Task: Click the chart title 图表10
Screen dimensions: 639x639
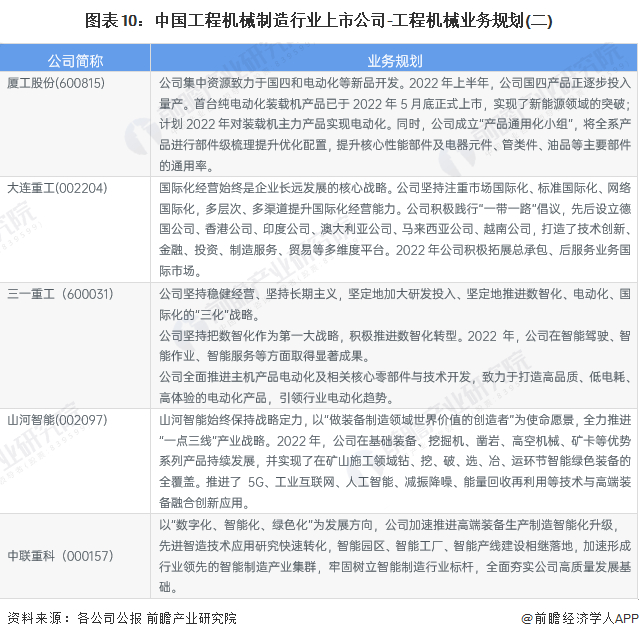Action: click(x=318, y=20)
